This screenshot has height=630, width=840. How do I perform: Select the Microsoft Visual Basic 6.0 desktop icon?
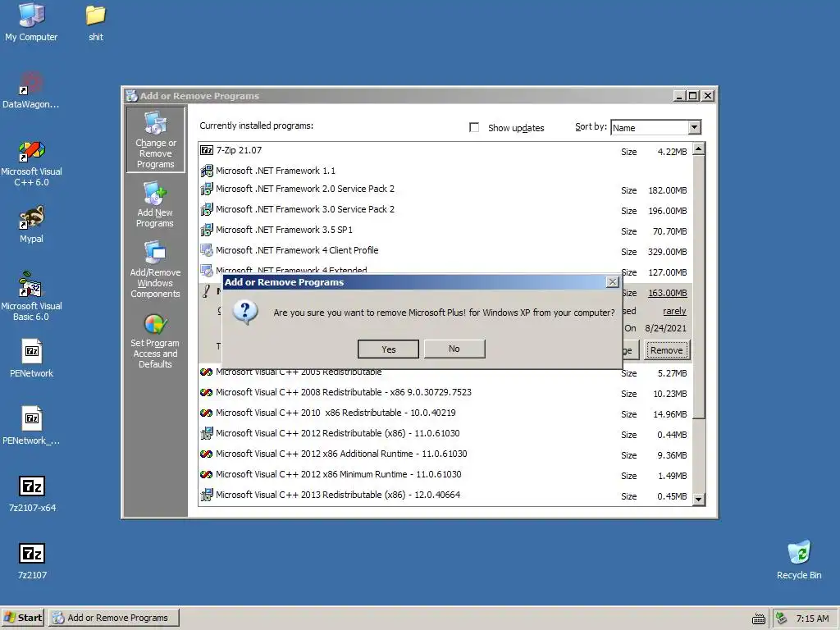click(x=31, y=296)
